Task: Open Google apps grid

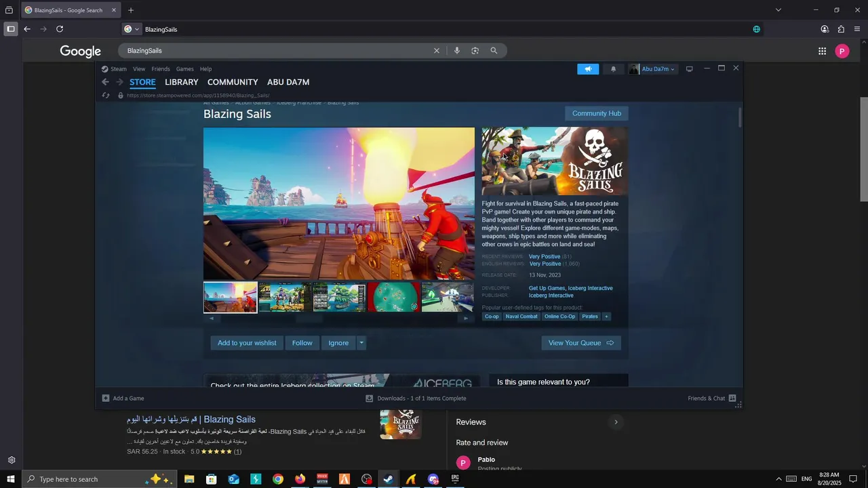Action: pos(822,51)
